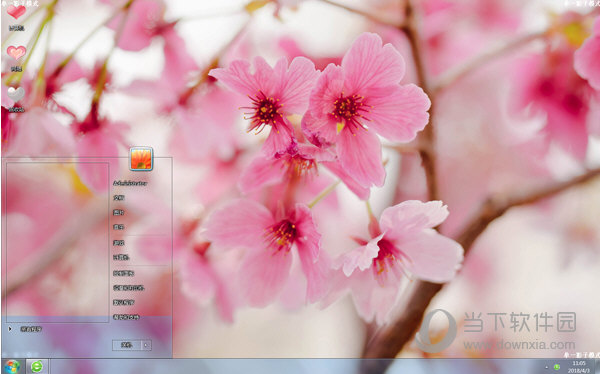This screenshot has height=374, width=600.
Task: Open 图片 (Pictures) in Start menu
Action: click(x=119, y=212)
